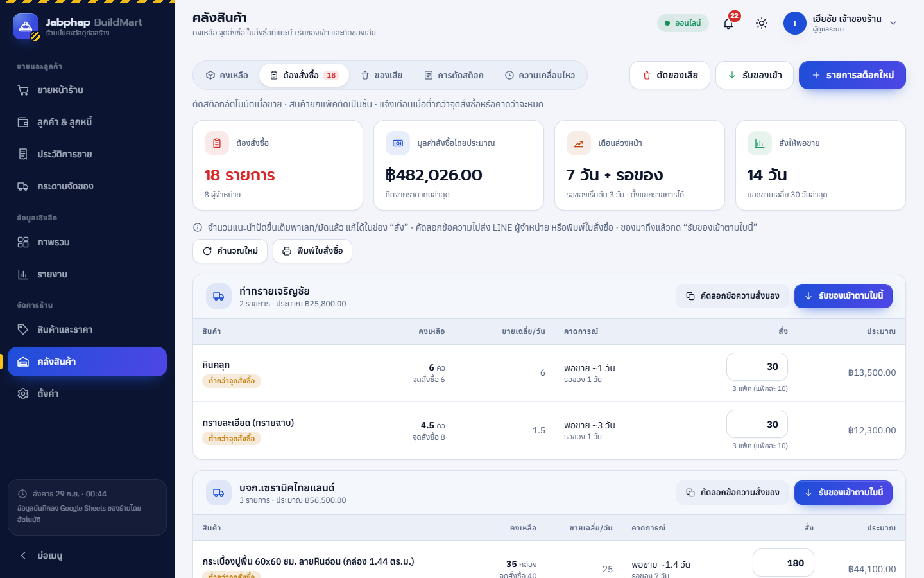Click order quantity field for หินคลุก
The image size is (924, 578).
[x=757, y=367]
